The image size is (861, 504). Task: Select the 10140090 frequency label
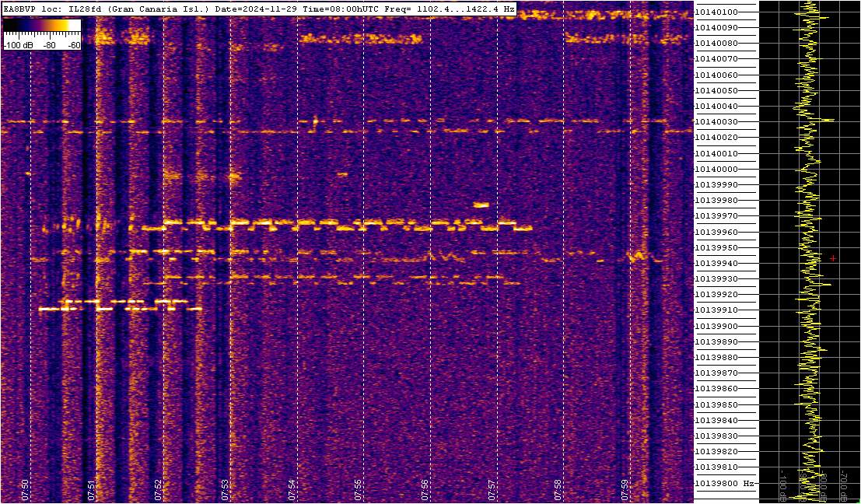(x=716, y=27)
